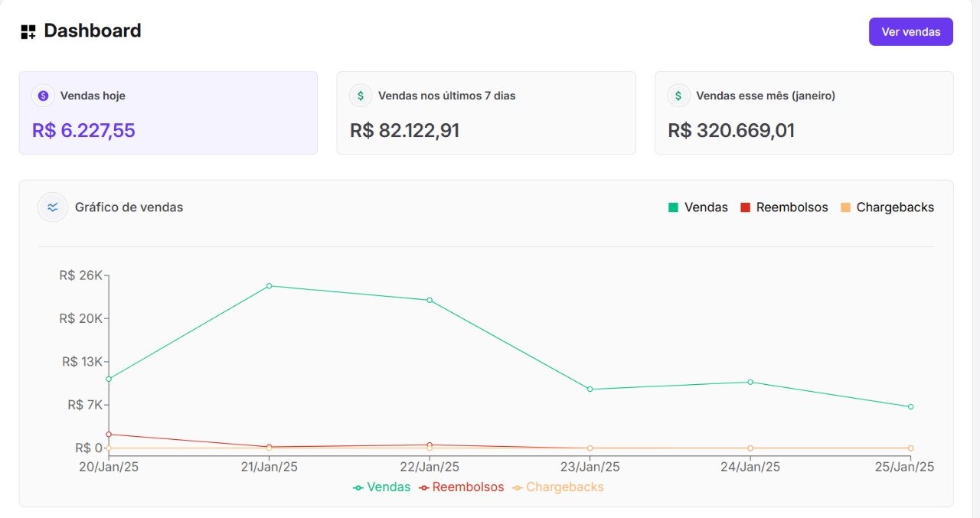This screenshot has width=980, height=518.
Task: Toggle Vendas series in bottom chart legend
Action: (382, 487)
